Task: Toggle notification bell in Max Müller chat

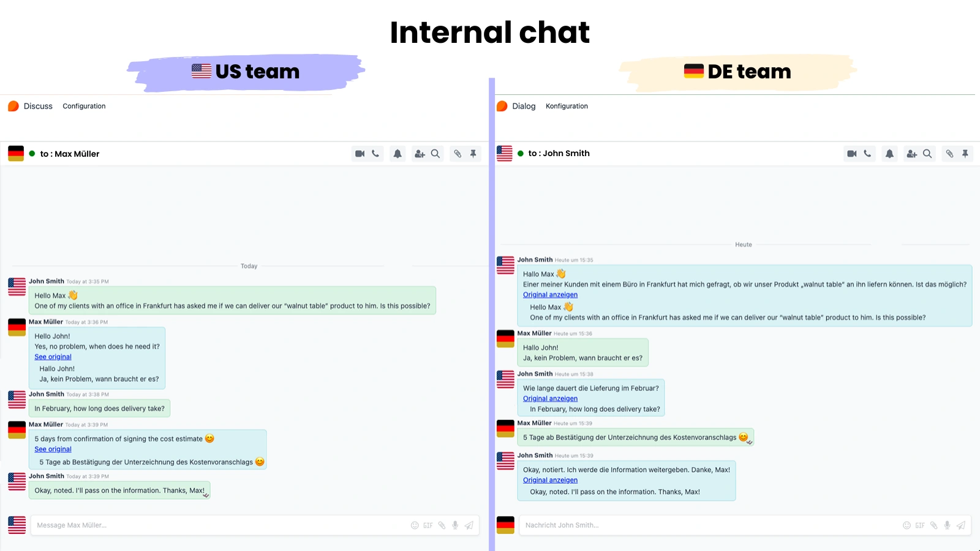Action: coord(398,154)
